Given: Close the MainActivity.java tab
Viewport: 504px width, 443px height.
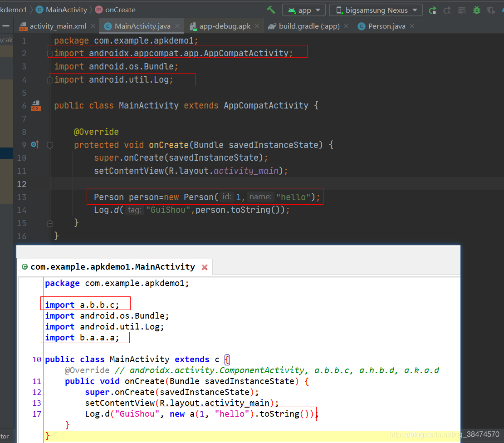Looking at the screenshot, I should click(x=177, y=26).
